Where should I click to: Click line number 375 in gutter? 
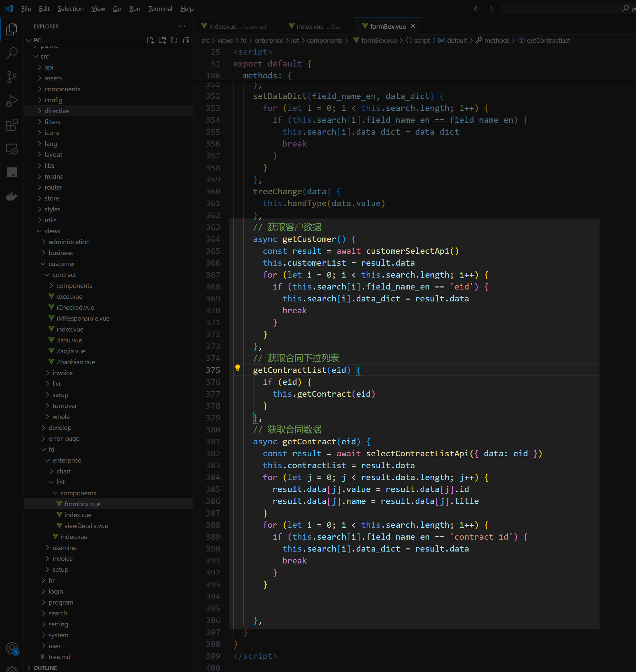(x=213, y=370)
